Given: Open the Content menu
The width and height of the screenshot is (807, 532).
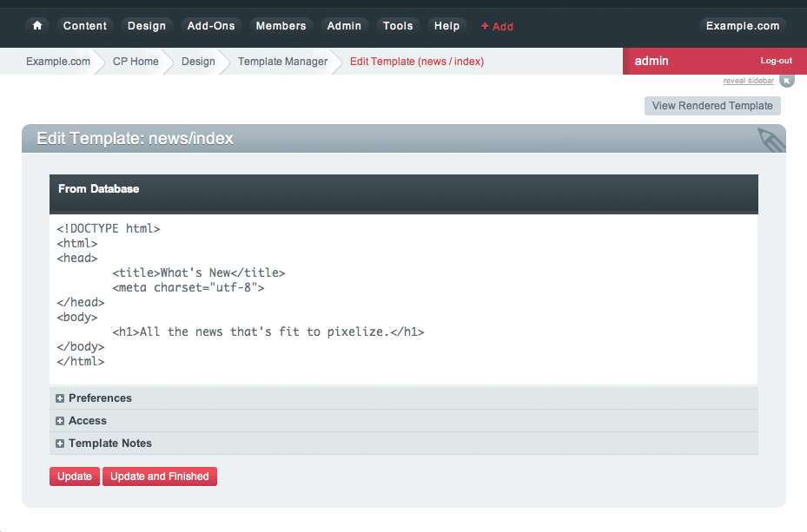Looking at the screenshot, I should 85,26.
